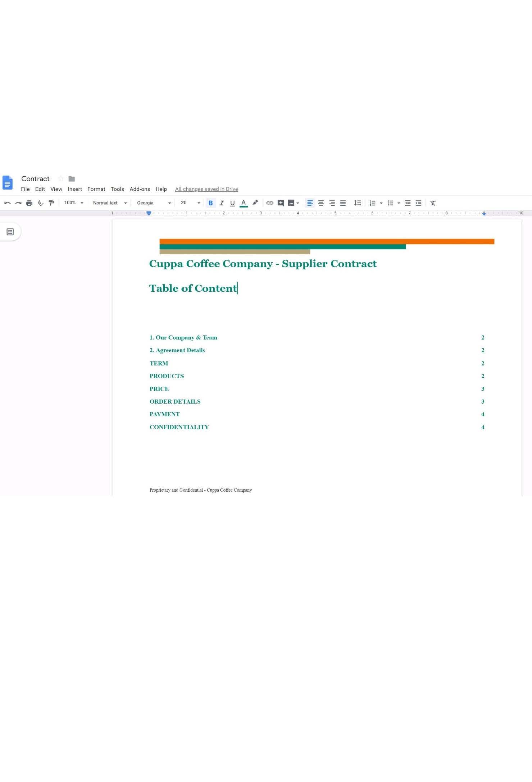Star the Contract document

coord(61,179)
